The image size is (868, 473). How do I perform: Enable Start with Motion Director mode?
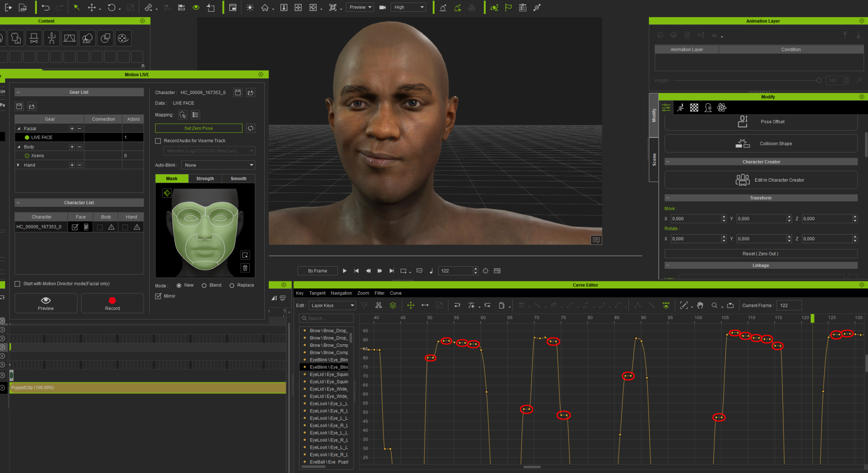point(17,284)
